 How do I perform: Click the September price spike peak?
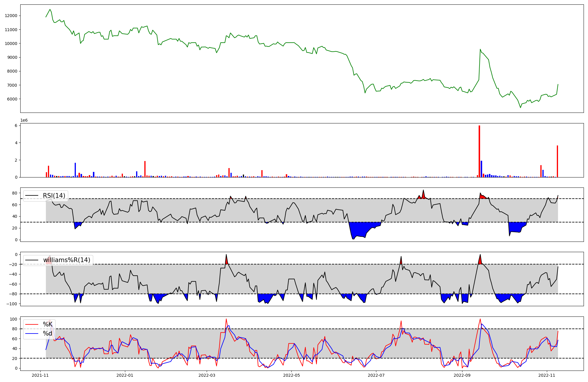click(480, 49)
